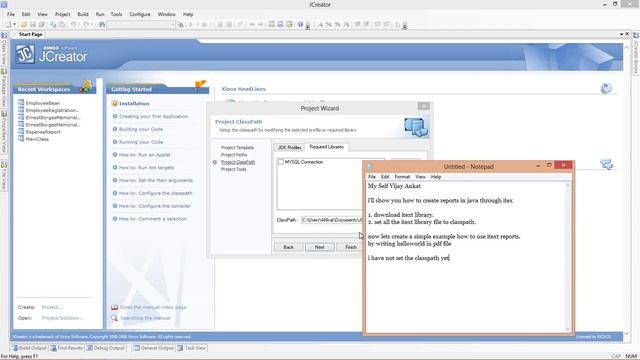The width and height of the screenshot is (640, 360).
Task: Open 'How to: Configure the classpath' link
Action: [x=156, y=193]
